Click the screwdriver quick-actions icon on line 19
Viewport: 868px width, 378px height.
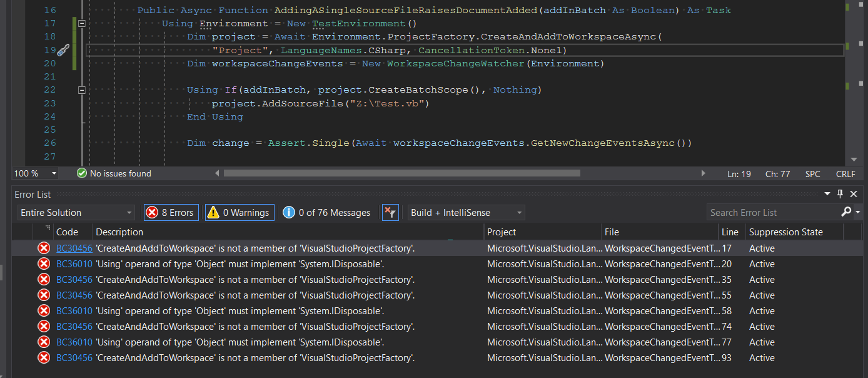tap(63, 50)
